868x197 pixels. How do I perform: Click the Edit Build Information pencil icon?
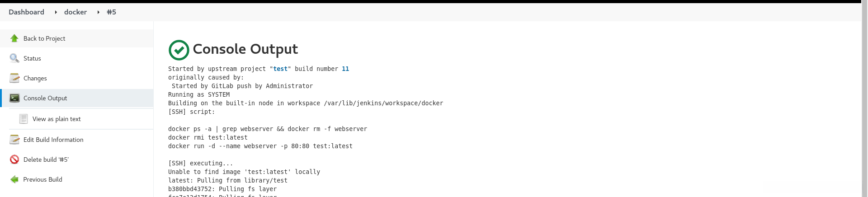pyautogui.click(x=14, y=140)
